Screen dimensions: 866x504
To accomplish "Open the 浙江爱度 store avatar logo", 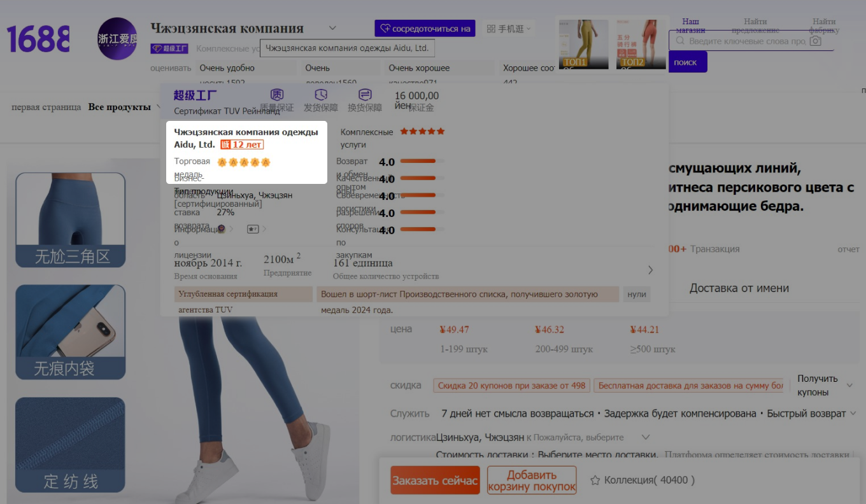I will pos(117,39).
